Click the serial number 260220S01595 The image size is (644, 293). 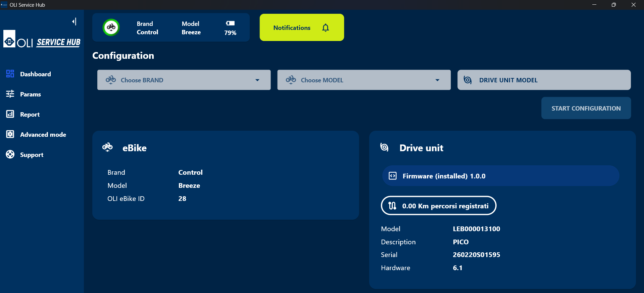[477, 255]
